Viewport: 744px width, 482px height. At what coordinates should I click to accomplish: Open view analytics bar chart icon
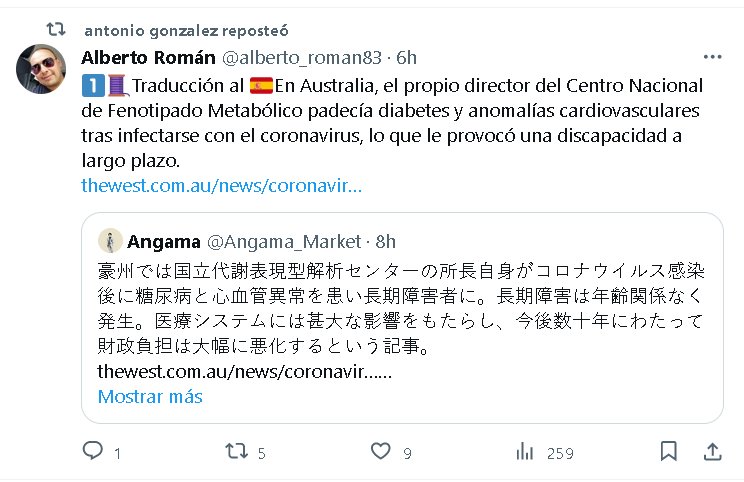[x=525, y=451]
